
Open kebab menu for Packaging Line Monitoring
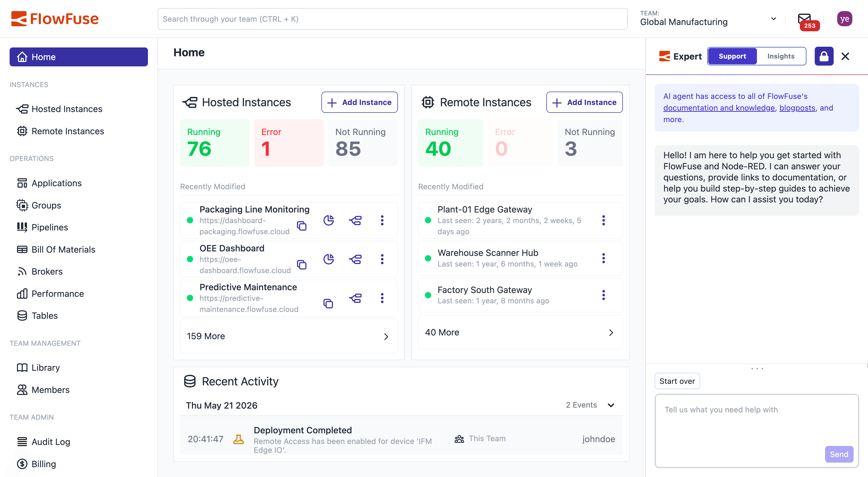382,220
